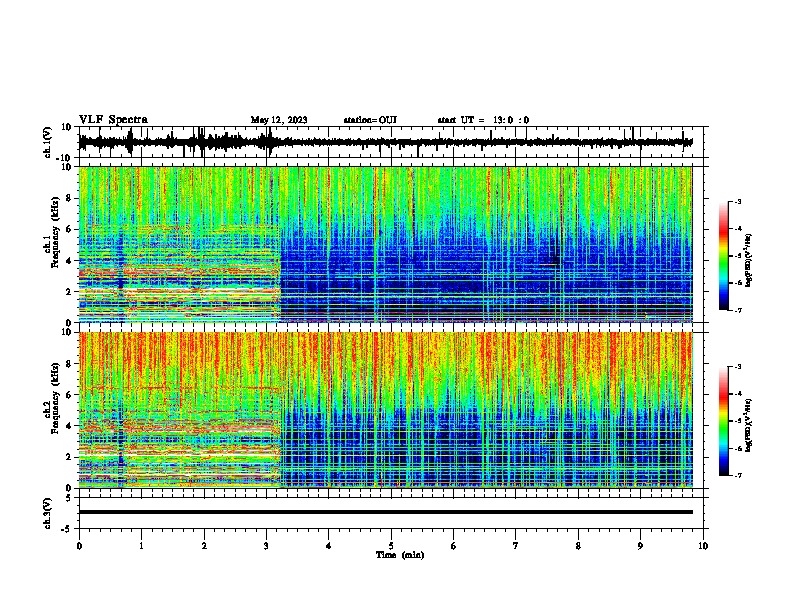
Task: Click the ch.2 spectrogram color scale bar
Action: (723, 421)
